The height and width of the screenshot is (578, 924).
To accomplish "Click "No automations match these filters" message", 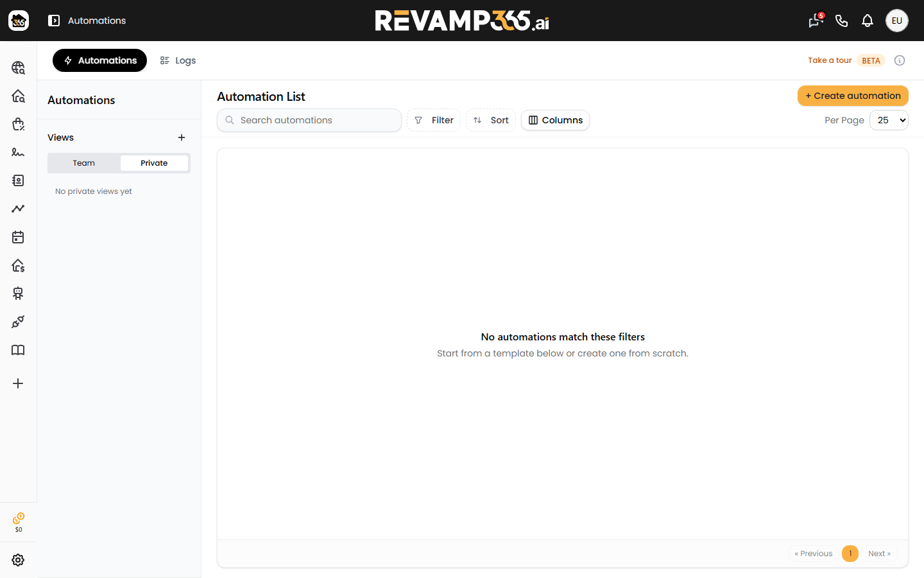I will (563, 337).
